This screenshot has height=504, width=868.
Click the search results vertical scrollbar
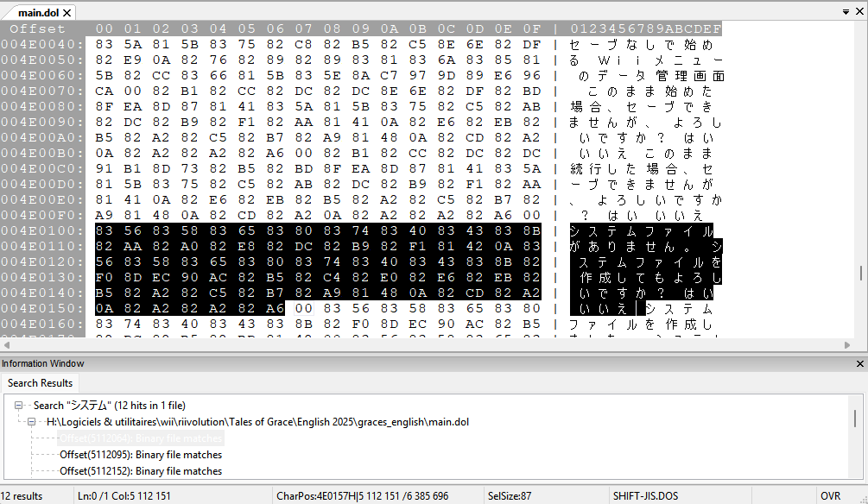point(855,419)
